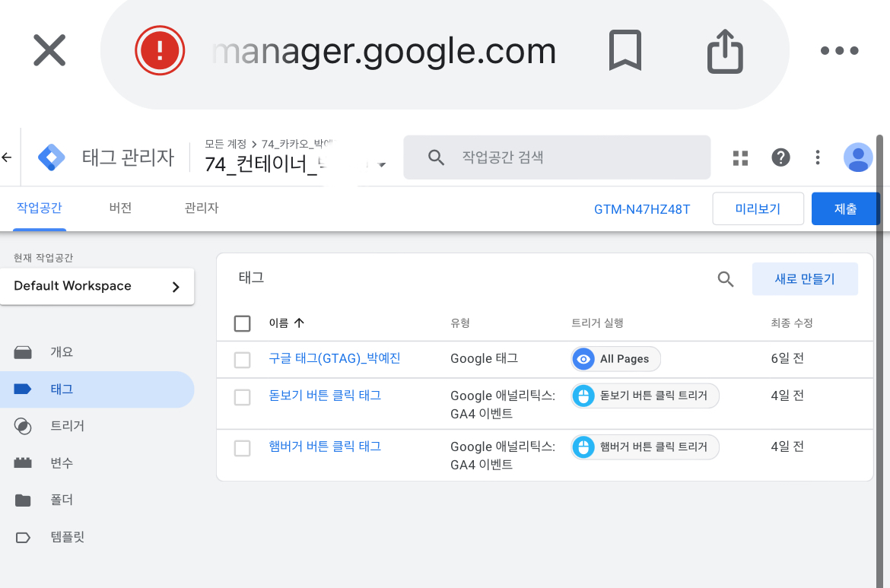Click the 미리보기 button
This screenshot has width=890, height=588.
(x=758, y=209)
